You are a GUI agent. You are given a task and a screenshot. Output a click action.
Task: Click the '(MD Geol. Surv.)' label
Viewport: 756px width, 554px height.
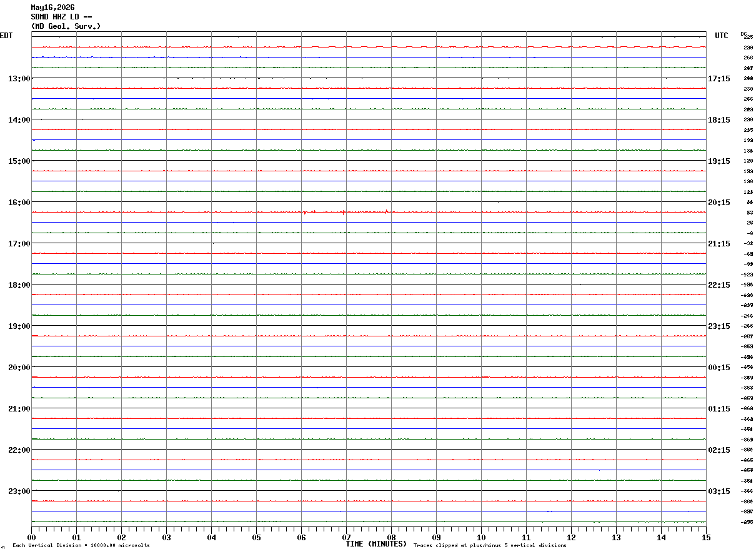pos(66,26)
